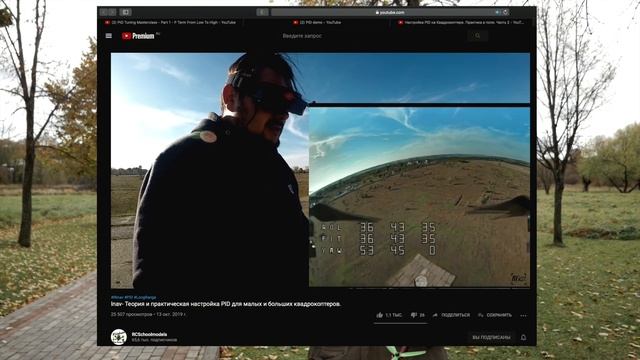Viewport: 640px width, 360px height.
Task: Open the three-dot more actions menu
Action: coord(524,315)
